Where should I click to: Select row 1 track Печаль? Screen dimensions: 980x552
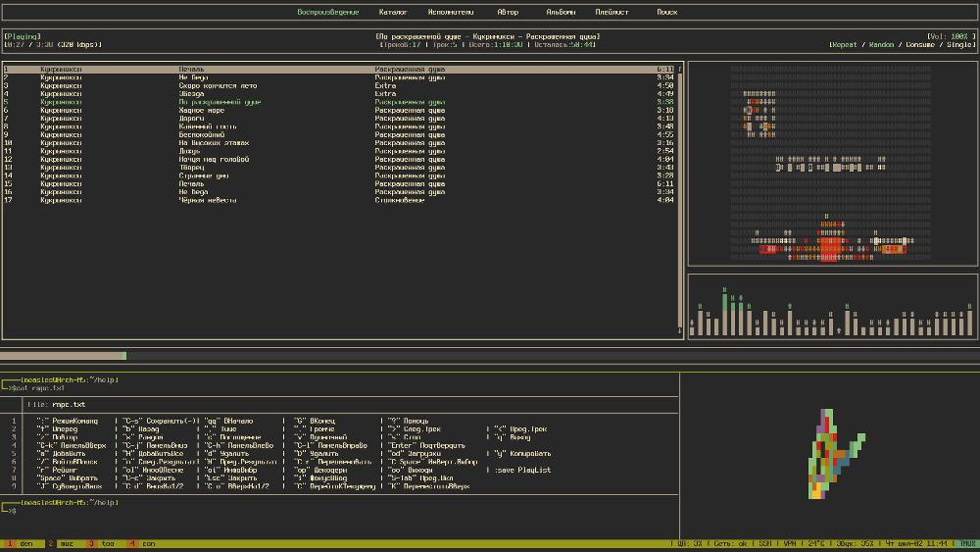(x=341, y=69)
